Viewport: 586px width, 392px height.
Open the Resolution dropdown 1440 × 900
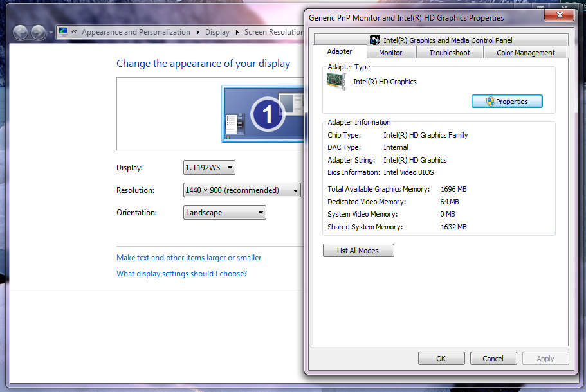(x=242, y=190)
